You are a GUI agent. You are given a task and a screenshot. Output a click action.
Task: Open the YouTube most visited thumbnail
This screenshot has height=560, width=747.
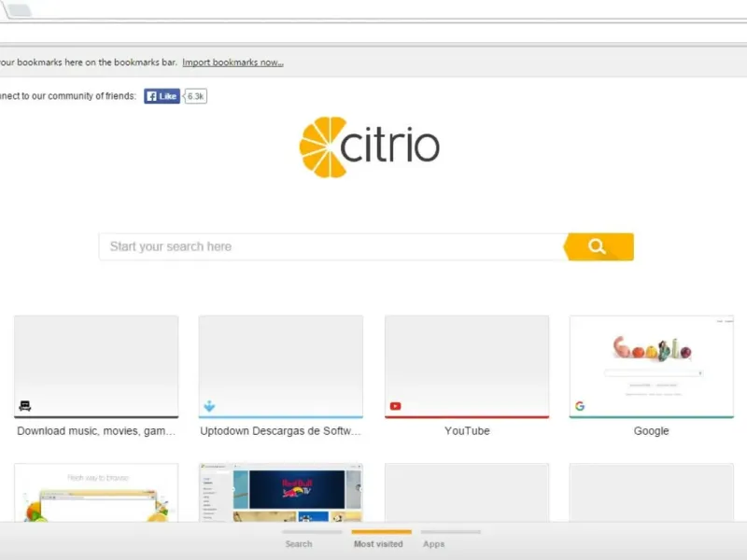[x=467, y=367]
